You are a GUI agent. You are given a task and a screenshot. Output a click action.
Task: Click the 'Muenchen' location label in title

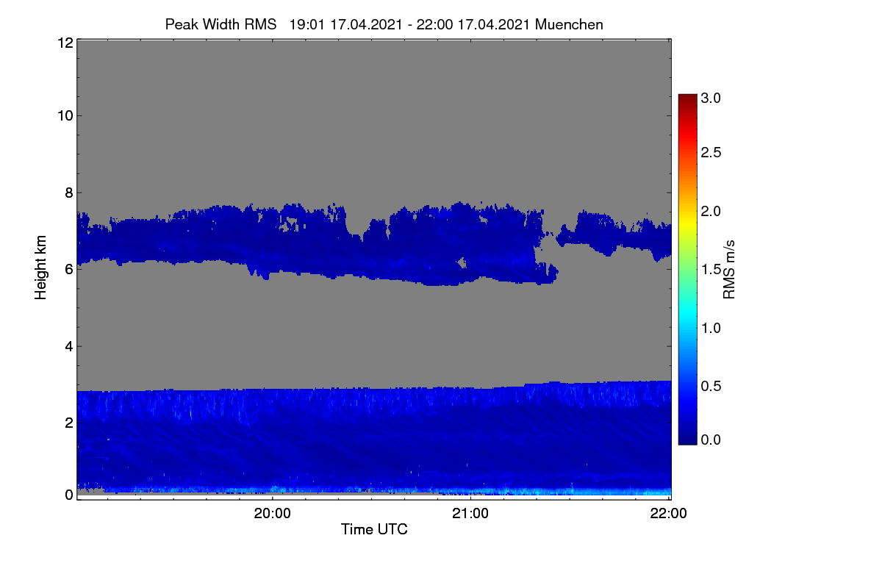point(570,24)
